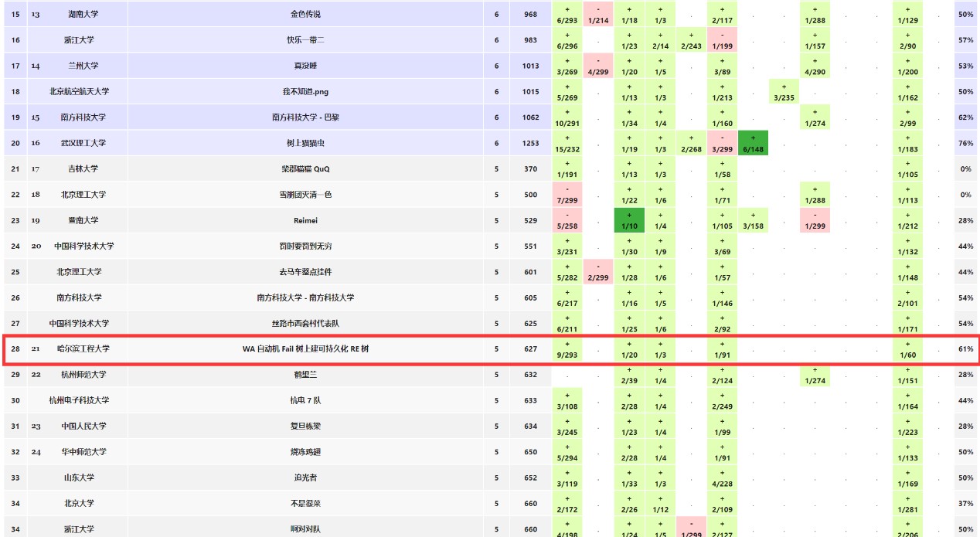Open the solved 3/235 submission cell
Image resolution: width=980 pixels, height=537 pixels.
[x=784, y=92]
